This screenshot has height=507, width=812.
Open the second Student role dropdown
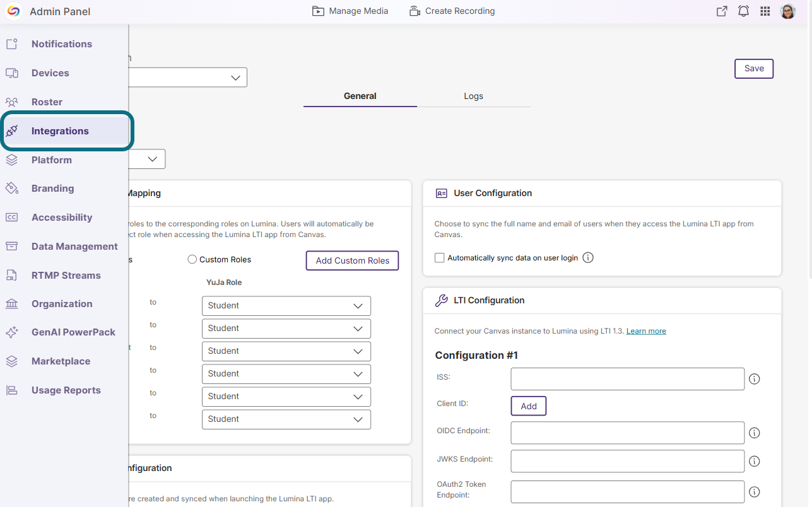[286, 329]
